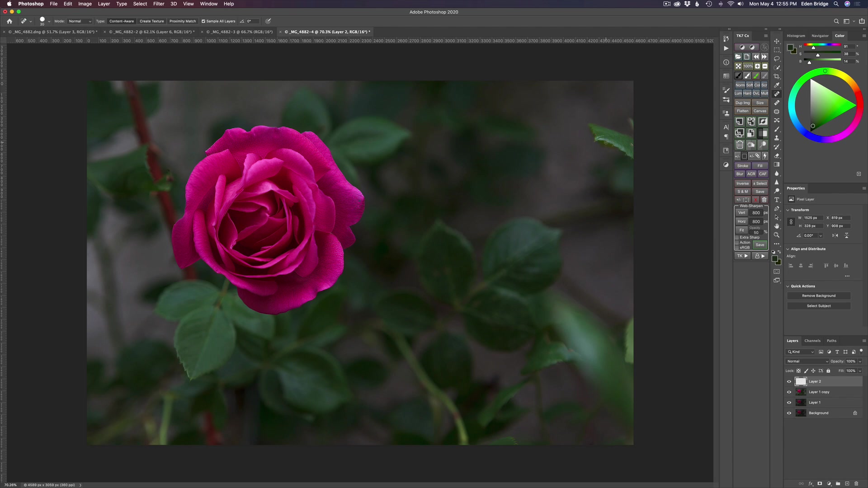Select the Clone Stamp tool
The width and height of the screenshot is (868, 488).
click(777, 138)
